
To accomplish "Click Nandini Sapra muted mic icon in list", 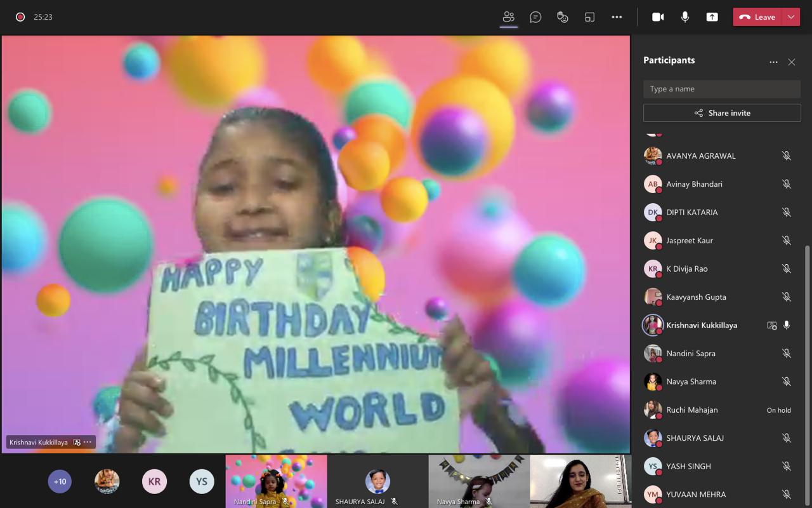I will (x=787, y=353).
